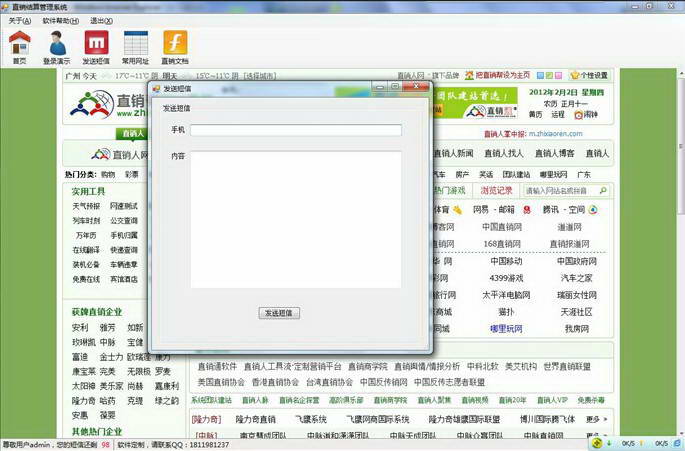Image resolution: width=685 pixels, height=451 pixels.
Task: Open the 直销商学院 link
Action: [x=368, y=366]
